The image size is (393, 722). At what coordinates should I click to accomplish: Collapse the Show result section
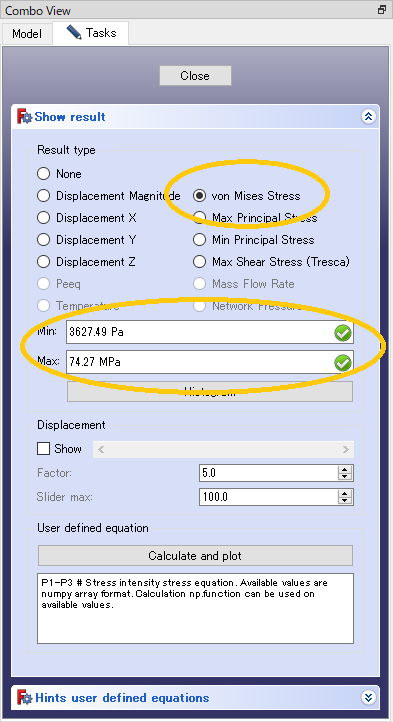[368, 117]
